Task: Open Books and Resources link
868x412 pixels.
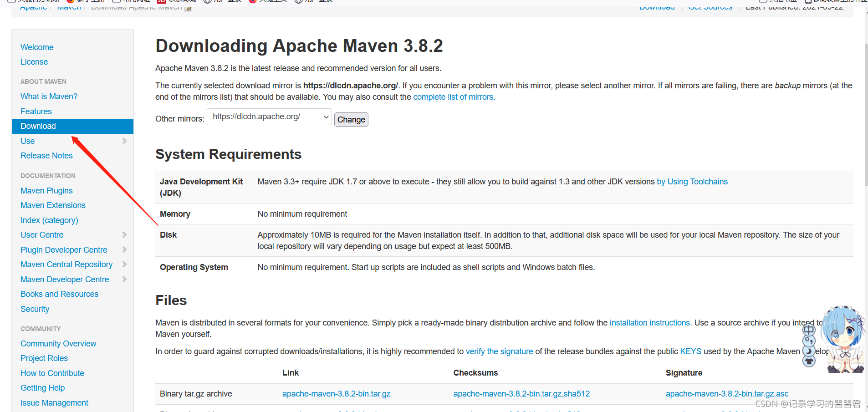Action: [x=59, y=294]
